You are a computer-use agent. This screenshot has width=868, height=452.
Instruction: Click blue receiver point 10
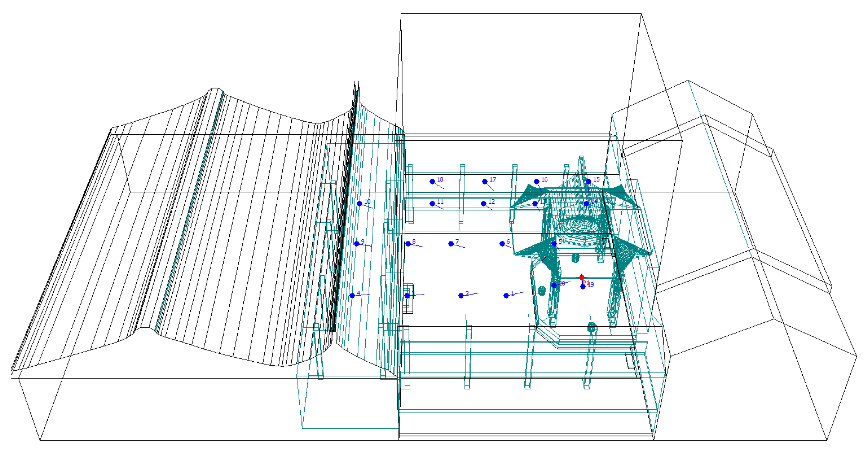(x=360, y=203)
